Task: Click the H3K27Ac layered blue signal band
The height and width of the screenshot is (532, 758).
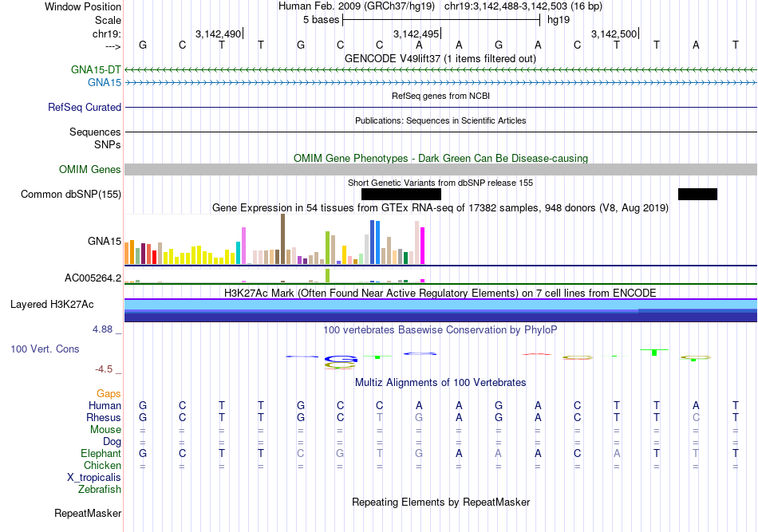Action: 440,310
